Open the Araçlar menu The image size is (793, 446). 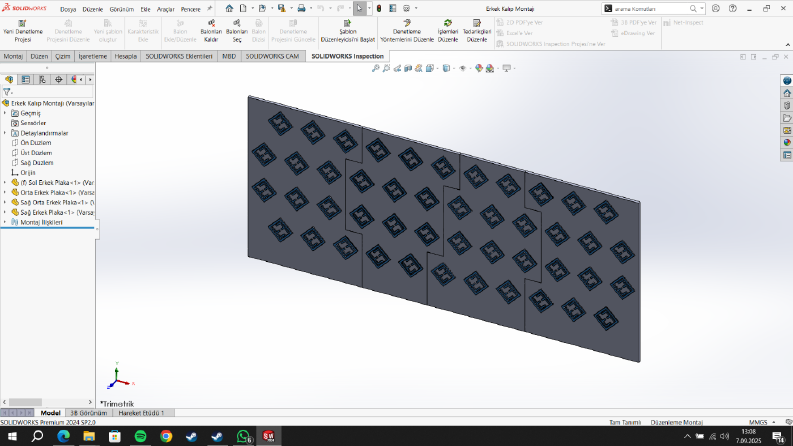tap(165, 9)
